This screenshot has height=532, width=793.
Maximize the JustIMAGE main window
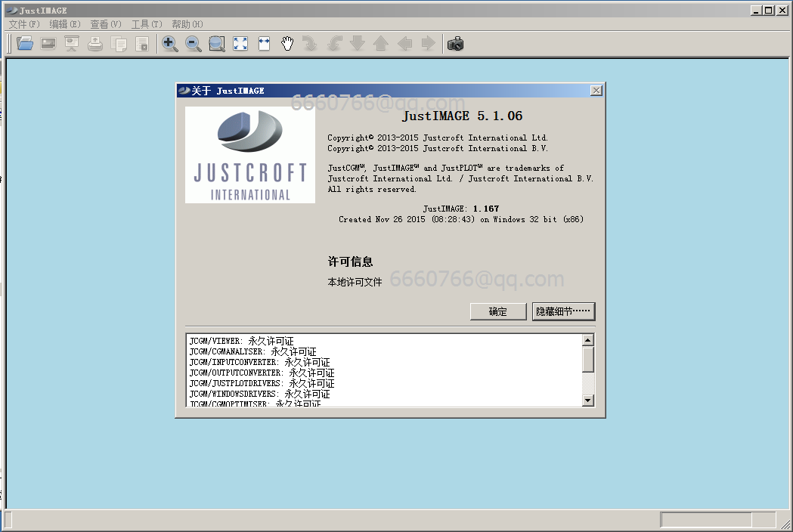tap(768, 10)
